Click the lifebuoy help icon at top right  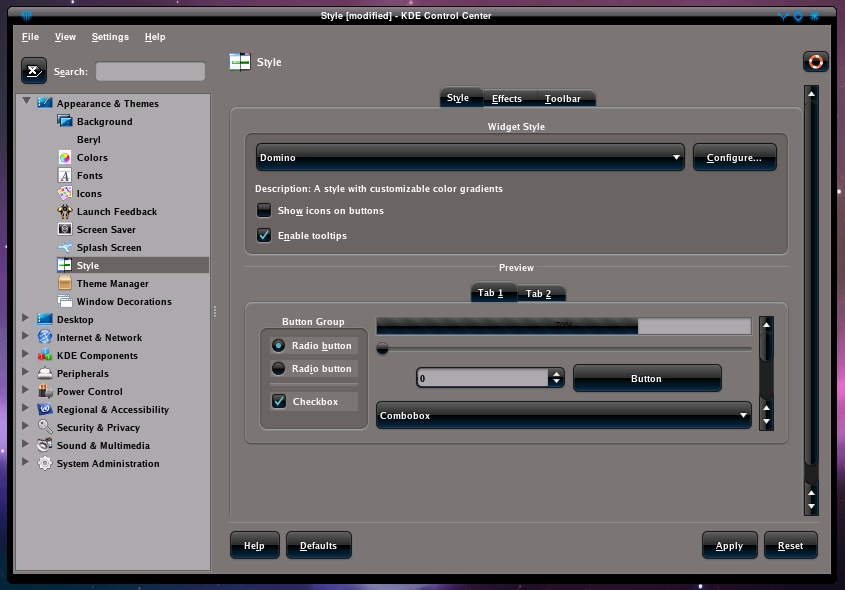(815, 62)
